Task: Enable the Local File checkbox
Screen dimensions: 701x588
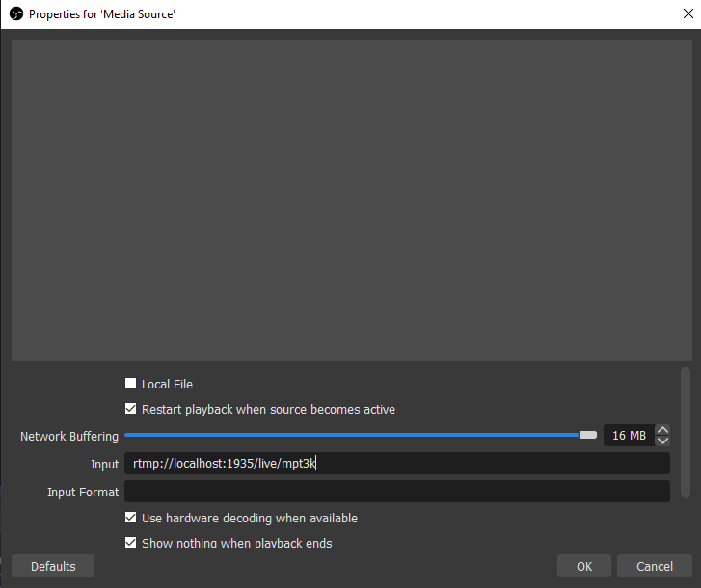Action: point(131,384)
